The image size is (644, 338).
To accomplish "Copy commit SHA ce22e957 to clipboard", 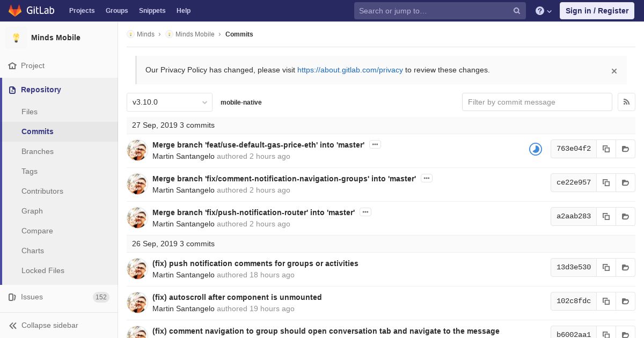I will (x=606, y=182).
